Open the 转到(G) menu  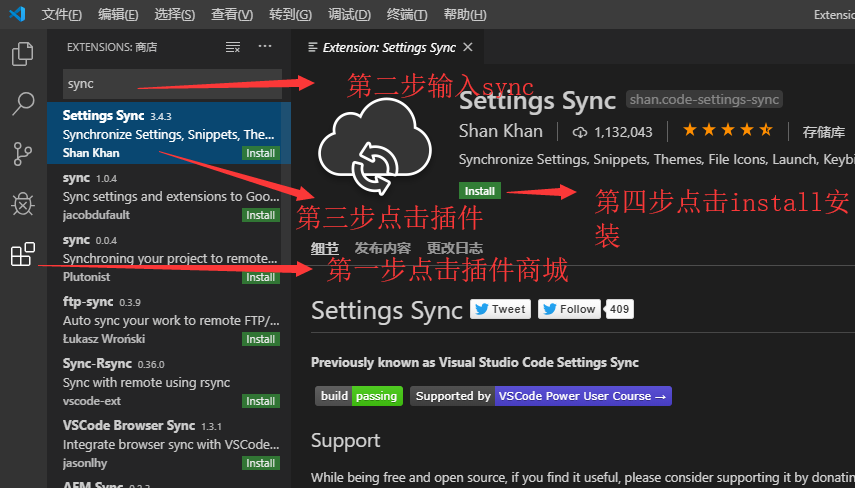coord(290,14)
